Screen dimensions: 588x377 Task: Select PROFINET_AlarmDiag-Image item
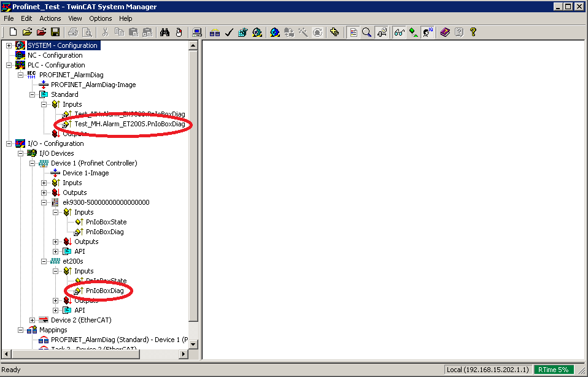pyautogui.click(x=93, y=85)
